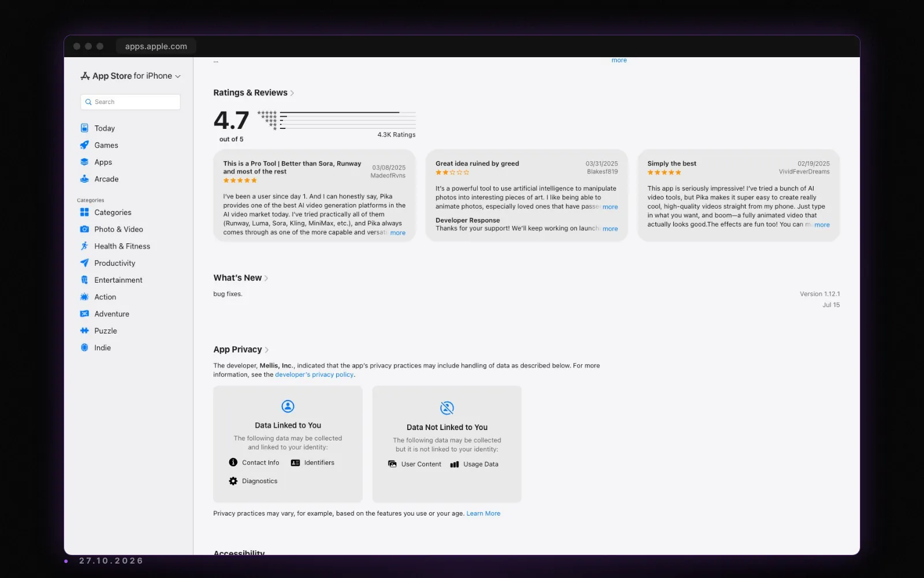Select the Apps sidebar label
Image resolution: width=924 pixels, height=578 pixels.
(103, 162)
